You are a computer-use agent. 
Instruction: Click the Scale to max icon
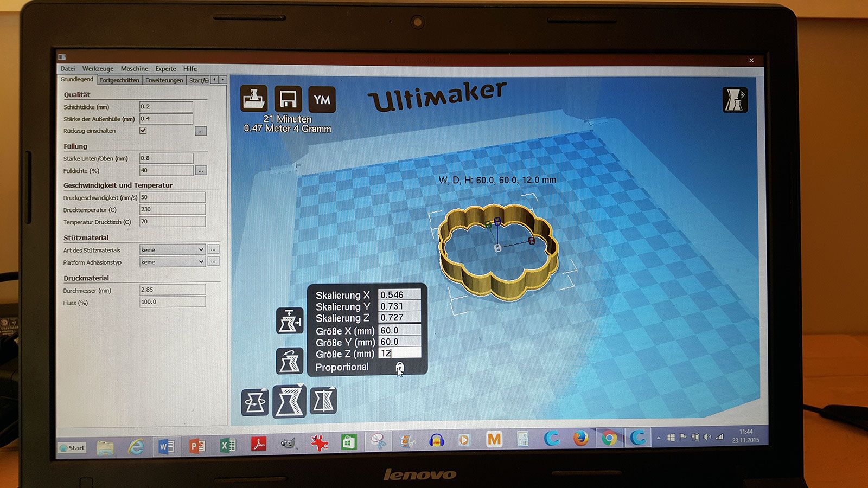(x=290, y=320)
